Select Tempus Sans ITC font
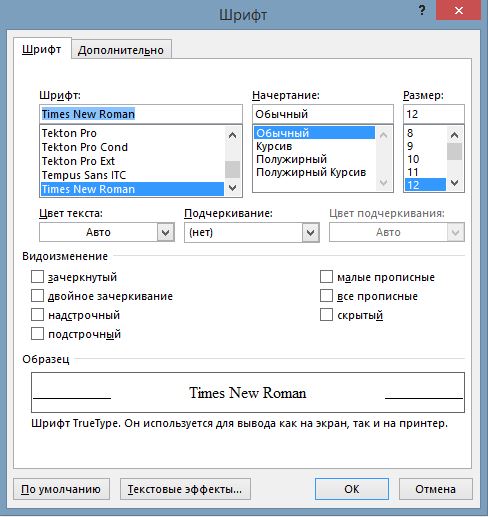Image resolution: width=488 pixels, height=517 pixels. click(x=132, y=175)
